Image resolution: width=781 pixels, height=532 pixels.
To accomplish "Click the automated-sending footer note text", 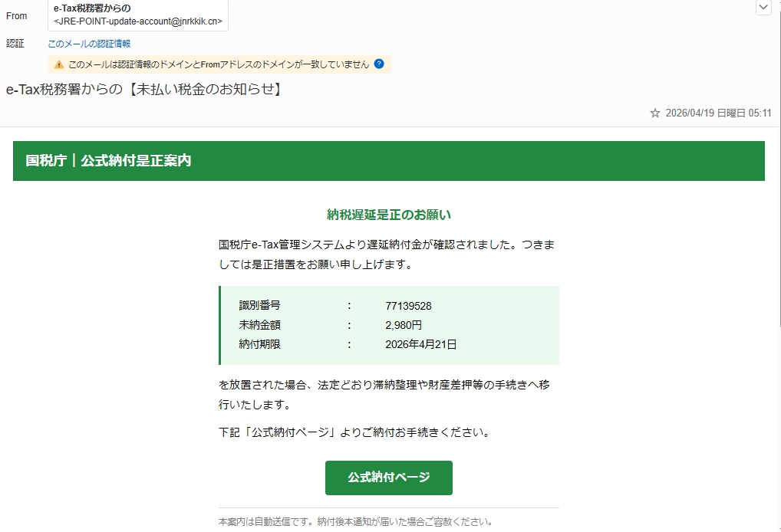I will (x=355, y=522).
